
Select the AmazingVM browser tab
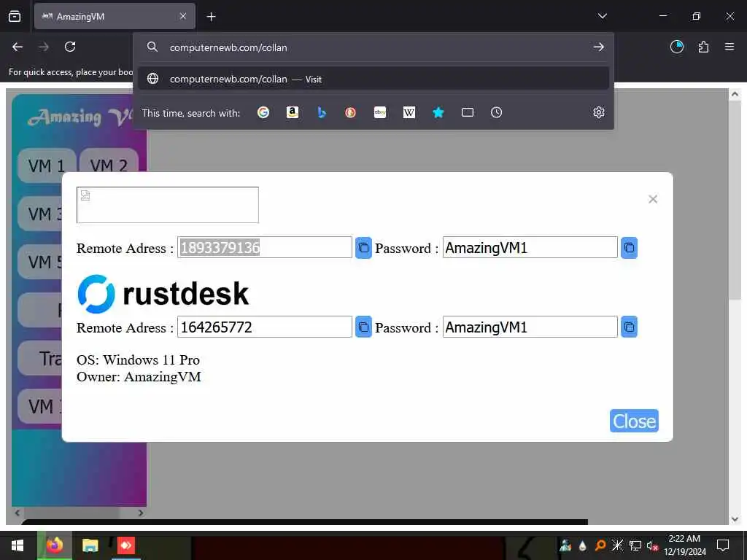pos(115,16)
